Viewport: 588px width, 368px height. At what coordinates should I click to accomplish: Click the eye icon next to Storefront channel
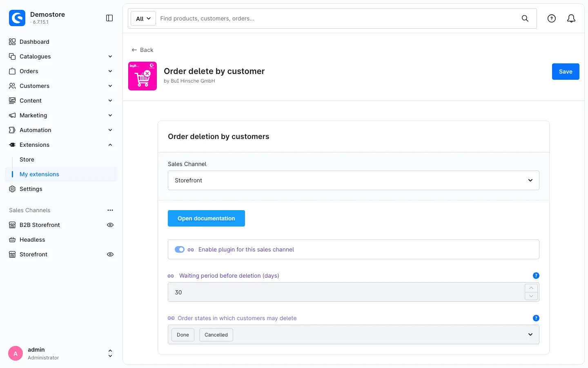(x=110, y=254)
